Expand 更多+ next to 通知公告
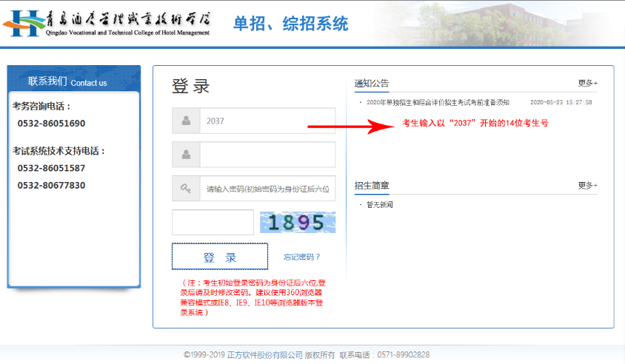This screenshot has height=364, width=625. 587,83
